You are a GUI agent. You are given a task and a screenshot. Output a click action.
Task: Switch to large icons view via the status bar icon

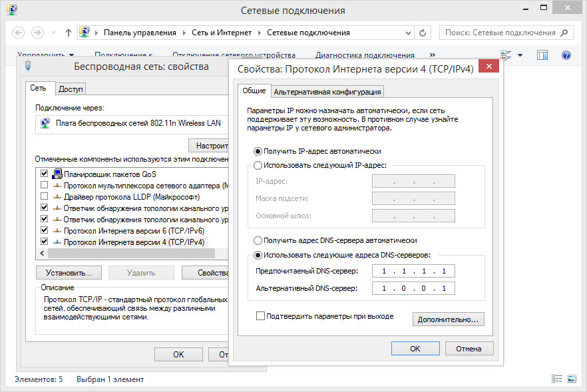572,379
